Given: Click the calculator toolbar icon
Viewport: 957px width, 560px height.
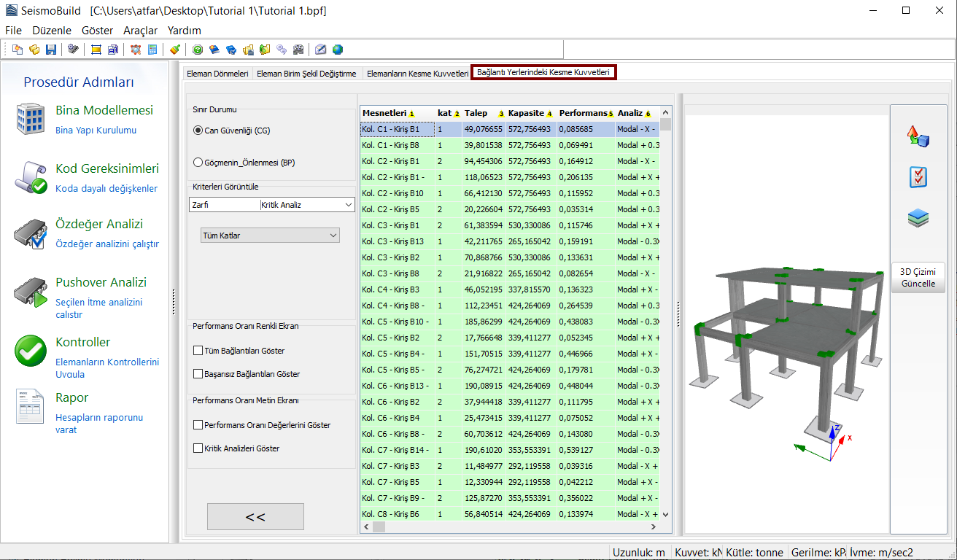Looking at the screenshot, I should point(152,50).
